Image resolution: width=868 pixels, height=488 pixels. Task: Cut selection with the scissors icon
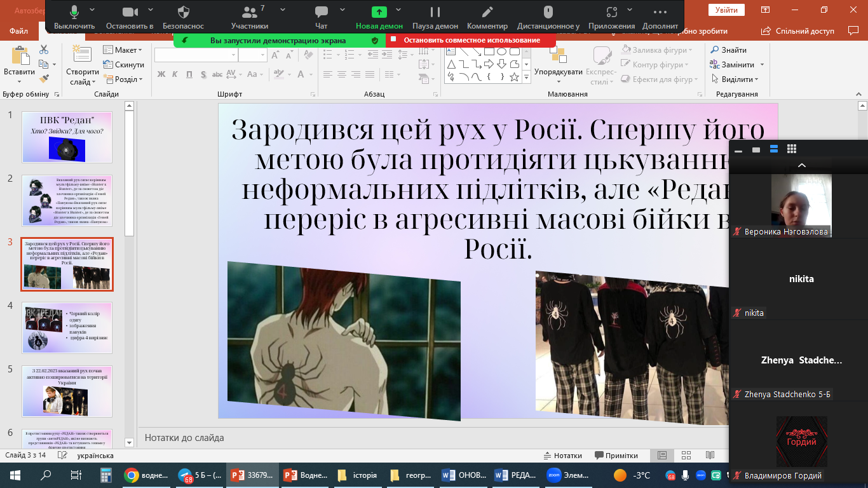click(x=44, y=50)
